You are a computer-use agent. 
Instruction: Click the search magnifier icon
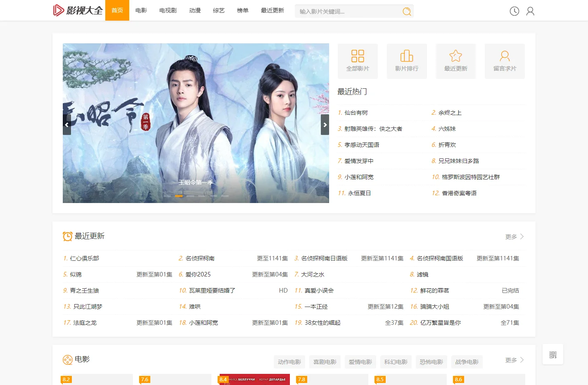click(x=407, y=12)
